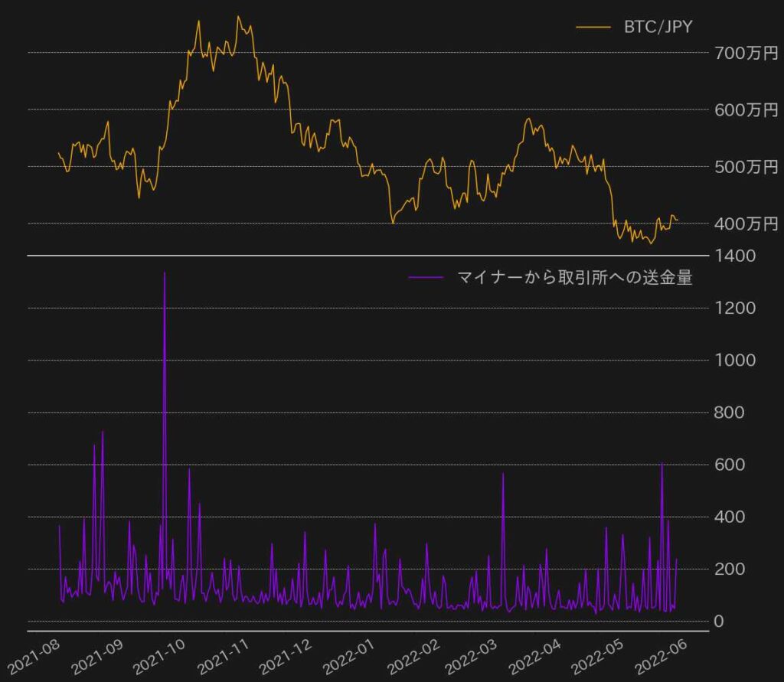Click the 1400 axis value
The width and height of the screenshot is (784, 682).
tap(735, 256)
